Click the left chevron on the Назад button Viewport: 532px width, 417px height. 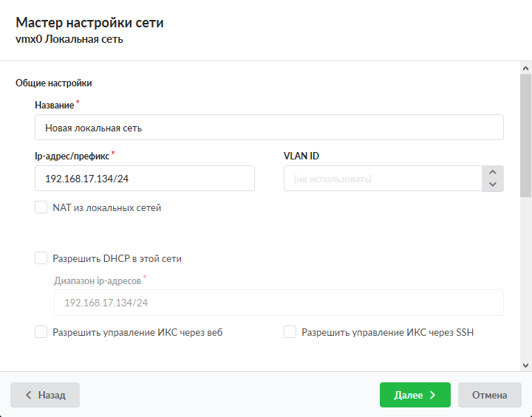point(28,395)
